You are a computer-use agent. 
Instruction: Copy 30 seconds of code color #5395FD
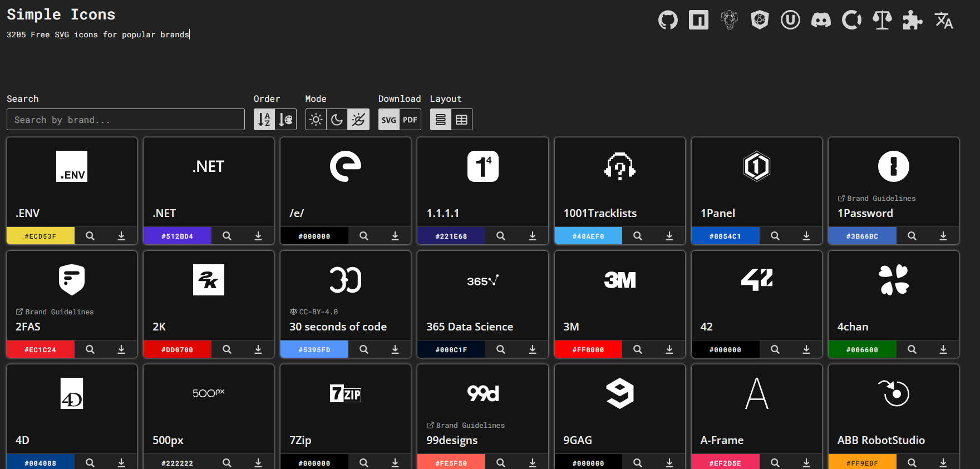314,349
